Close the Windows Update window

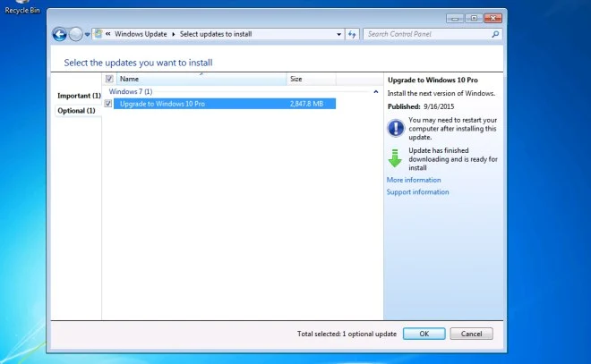(x=492, y=19)
